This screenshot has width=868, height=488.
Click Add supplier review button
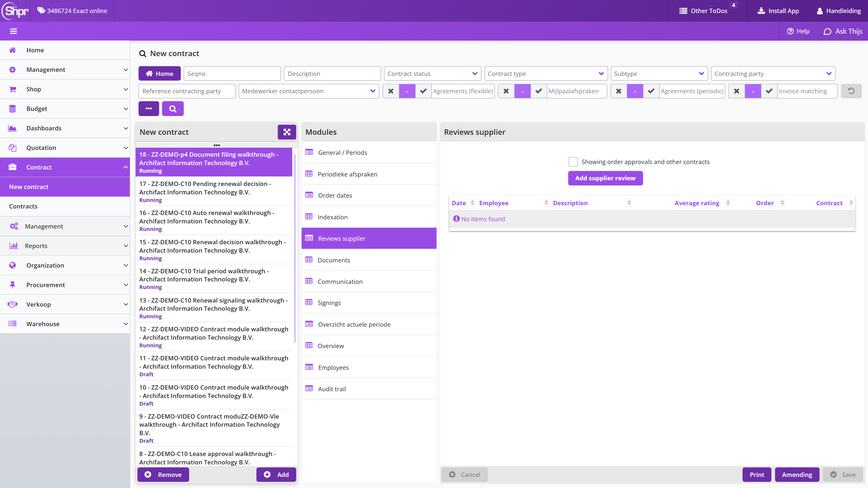[605, 178]
